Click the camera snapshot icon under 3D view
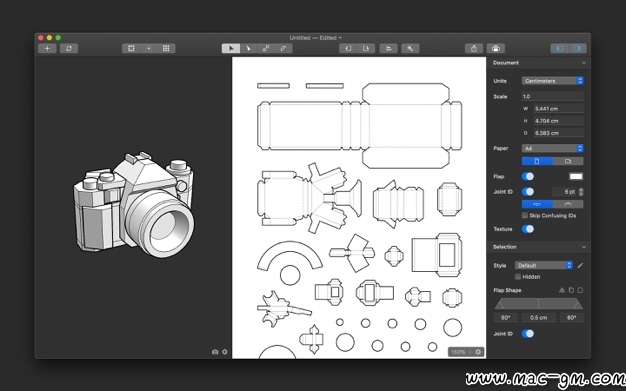 [215, 352]
